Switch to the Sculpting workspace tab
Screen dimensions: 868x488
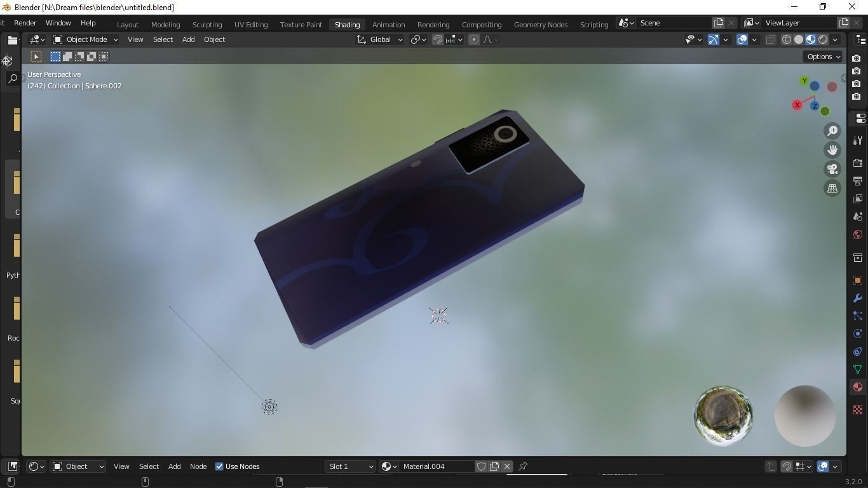(207, 24)
